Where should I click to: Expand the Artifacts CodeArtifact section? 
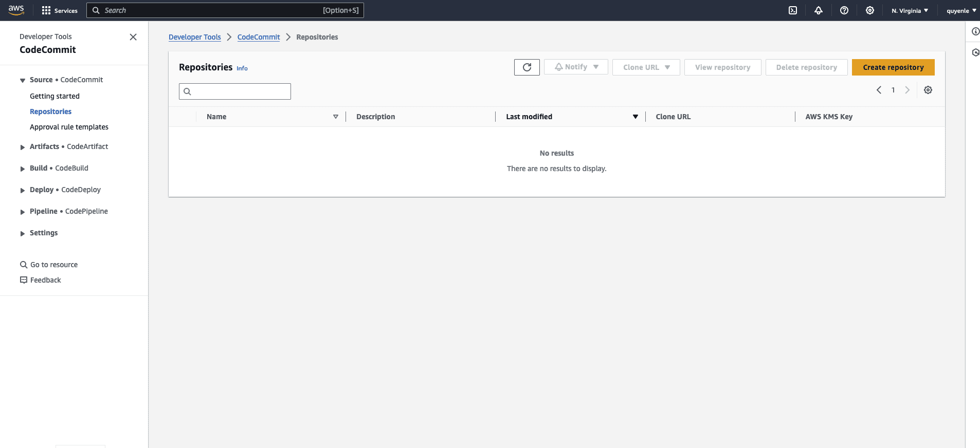click(23, 147)
